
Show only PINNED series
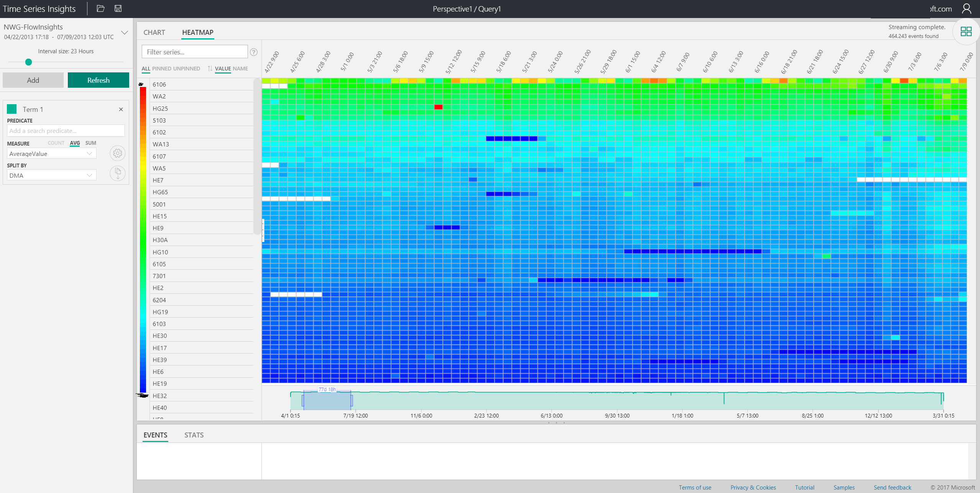[161, 69]
